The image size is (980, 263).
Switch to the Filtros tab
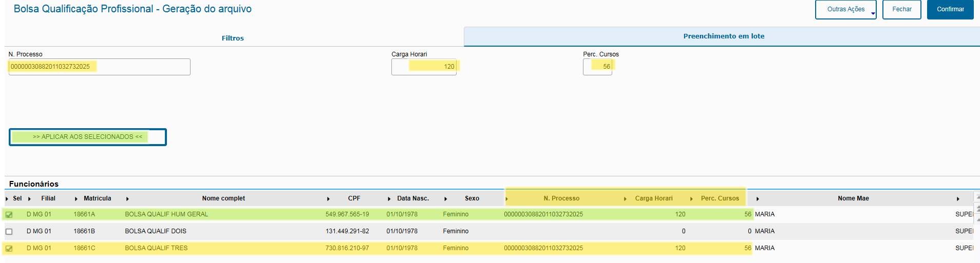coord(233,38)
